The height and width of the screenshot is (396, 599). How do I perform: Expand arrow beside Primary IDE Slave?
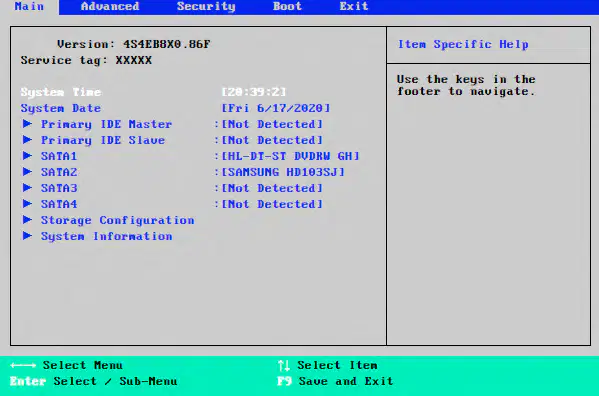[27, 140]
